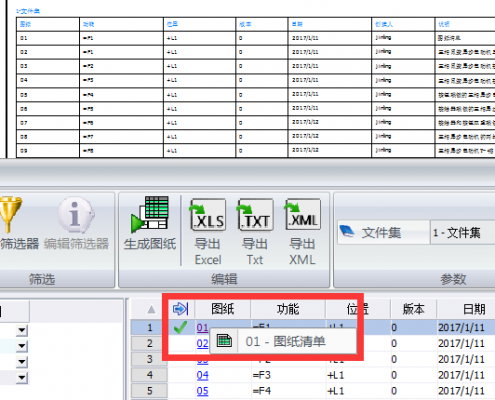Open drawing link 02

coord(202,343)
